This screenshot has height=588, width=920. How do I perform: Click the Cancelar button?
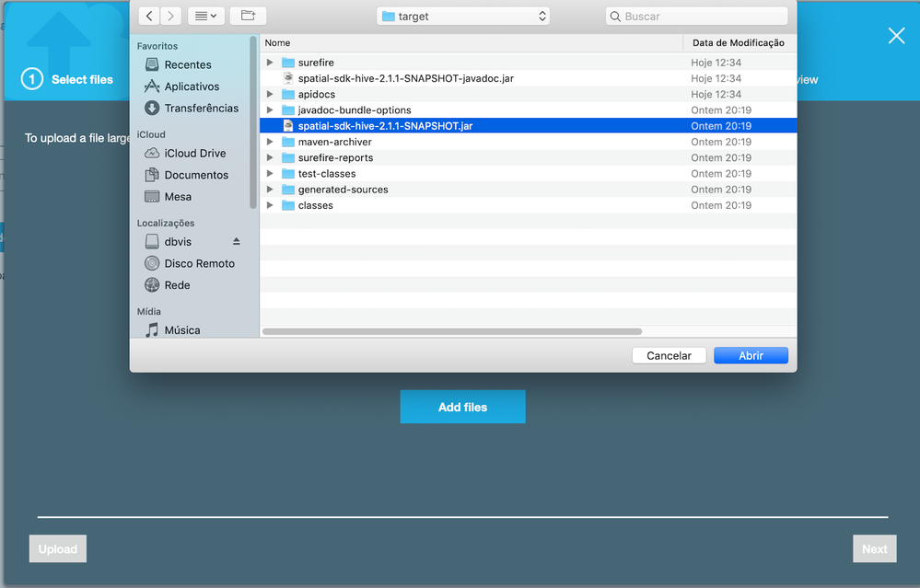pos(669,355)
